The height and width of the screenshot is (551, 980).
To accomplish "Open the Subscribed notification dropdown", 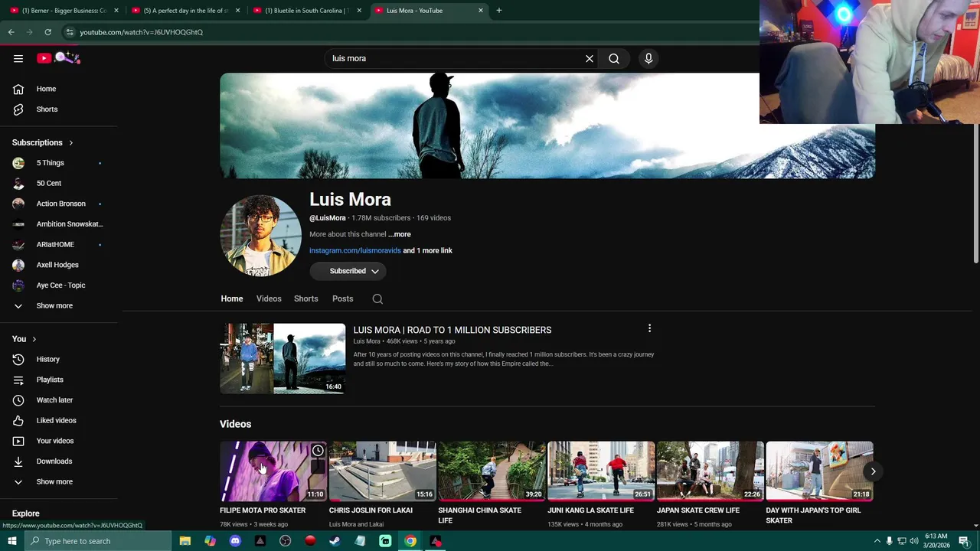I will 348,271.
